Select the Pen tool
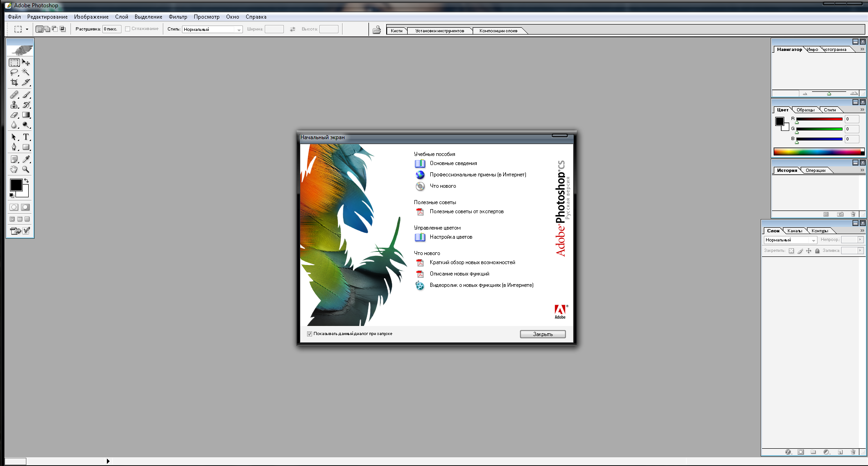 [x=14, y=147]
